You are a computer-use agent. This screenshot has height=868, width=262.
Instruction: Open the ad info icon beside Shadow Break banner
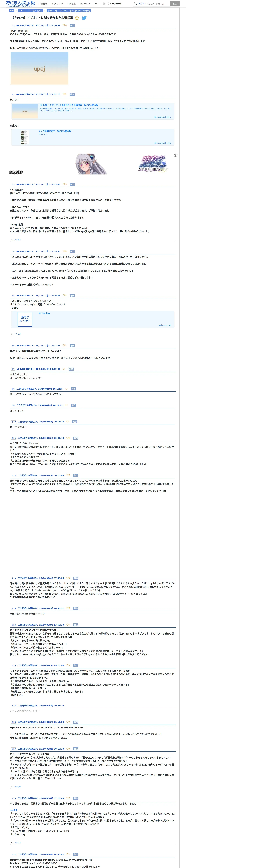point(175,155)
